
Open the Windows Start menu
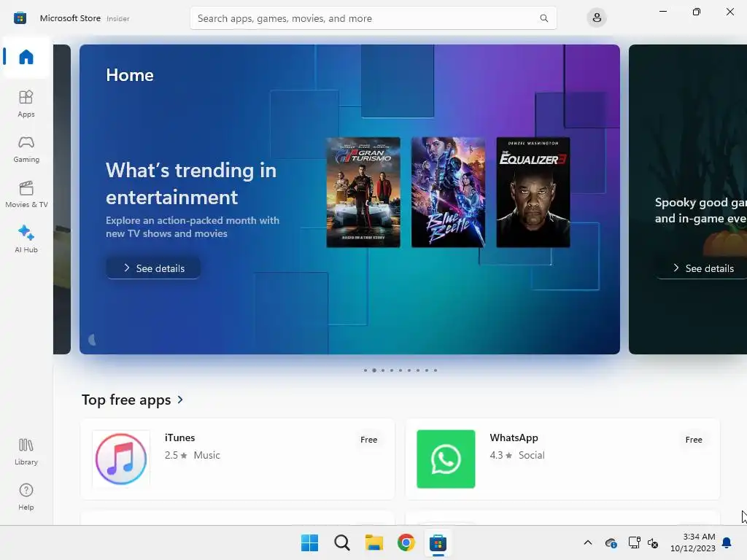(309, 542)
